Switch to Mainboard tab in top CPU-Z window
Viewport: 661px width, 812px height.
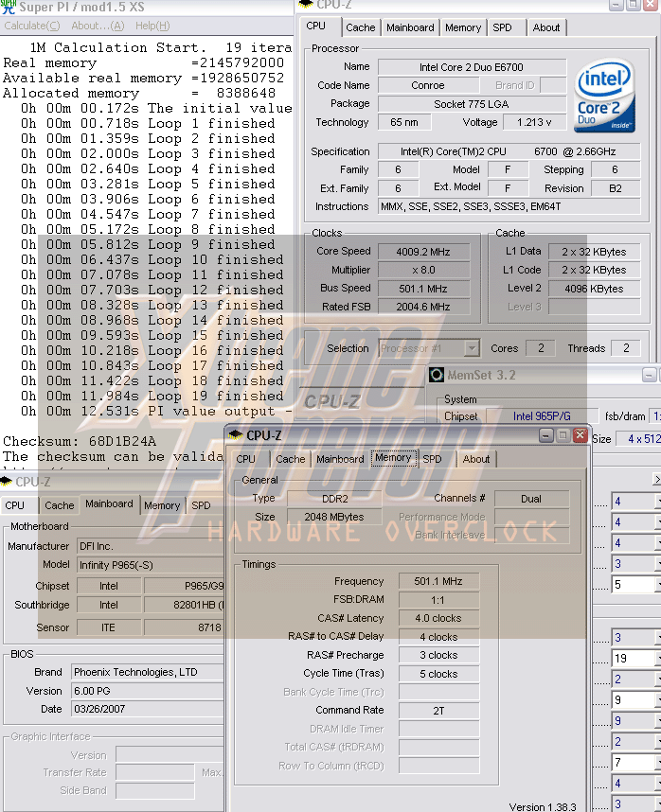pos(410,27)
